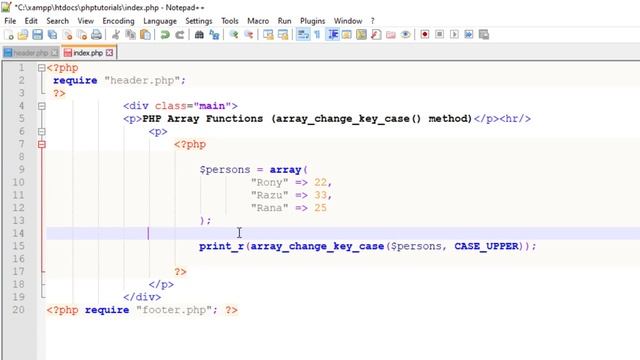The width and height of the screenshot is (640, 360).
Task: Collapse the php fold at line 7
Action: pyautogui.click(x=42, y=144)
